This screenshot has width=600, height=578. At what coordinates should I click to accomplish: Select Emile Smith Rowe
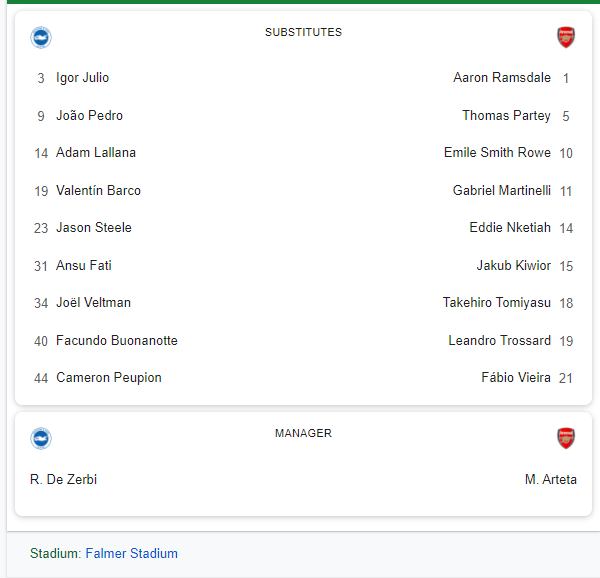point(497,153)
